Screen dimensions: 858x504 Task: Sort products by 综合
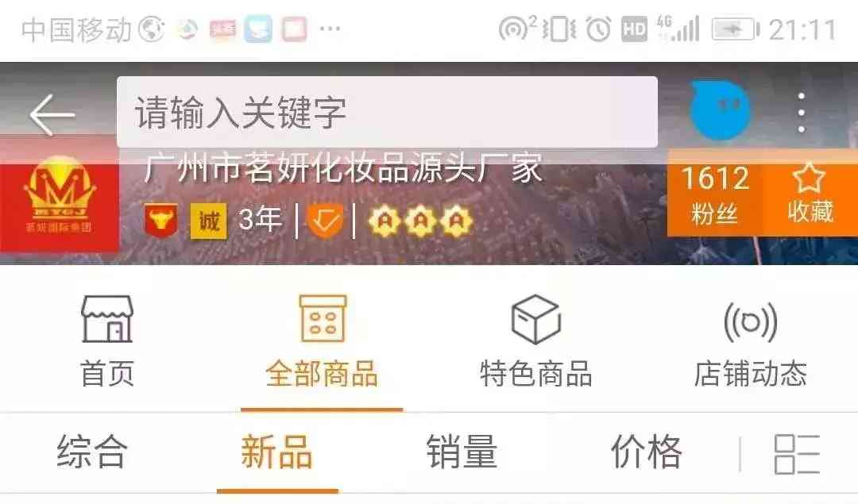92,452
